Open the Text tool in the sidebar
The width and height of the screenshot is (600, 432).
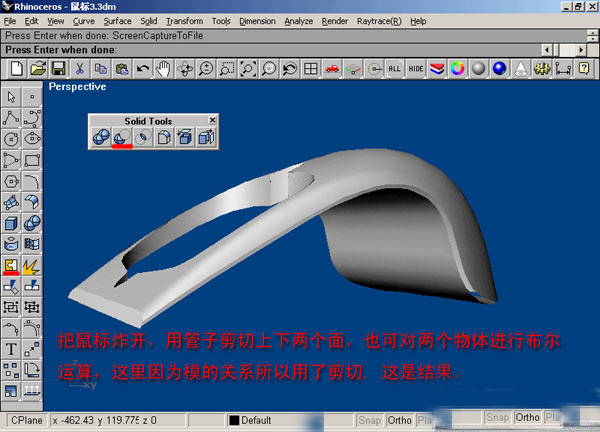tap(12, 348)
